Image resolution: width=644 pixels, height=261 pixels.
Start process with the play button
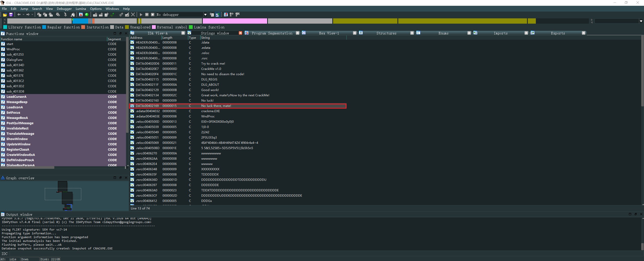[x=141, y=15]
